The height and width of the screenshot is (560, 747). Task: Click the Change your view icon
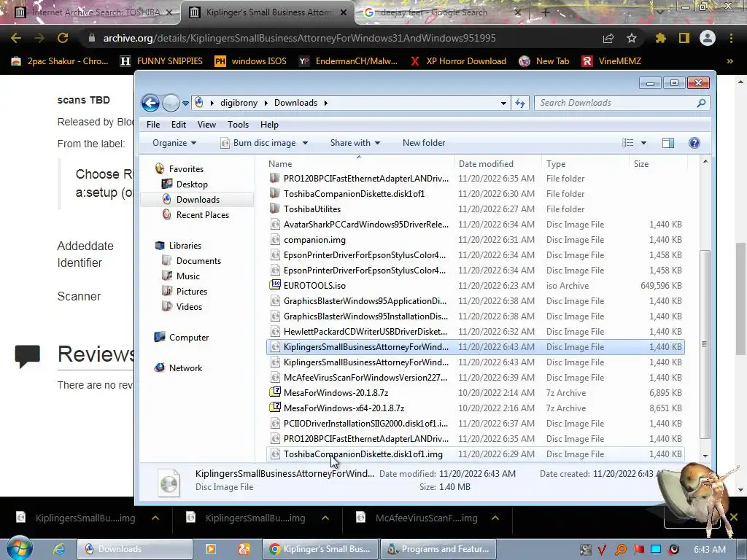pyautogui.click(x=628, y=143)
